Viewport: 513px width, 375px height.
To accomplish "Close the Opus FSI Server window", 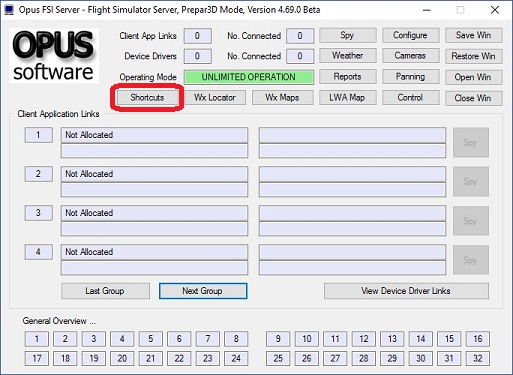I will pos(495,10).
